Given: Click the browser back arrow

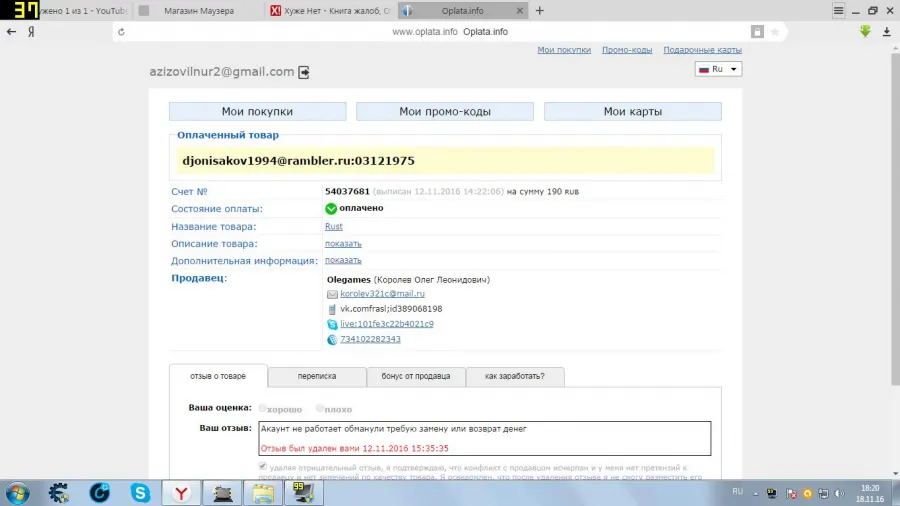Looking at the screenshot, I should click(x=11, y=32).
